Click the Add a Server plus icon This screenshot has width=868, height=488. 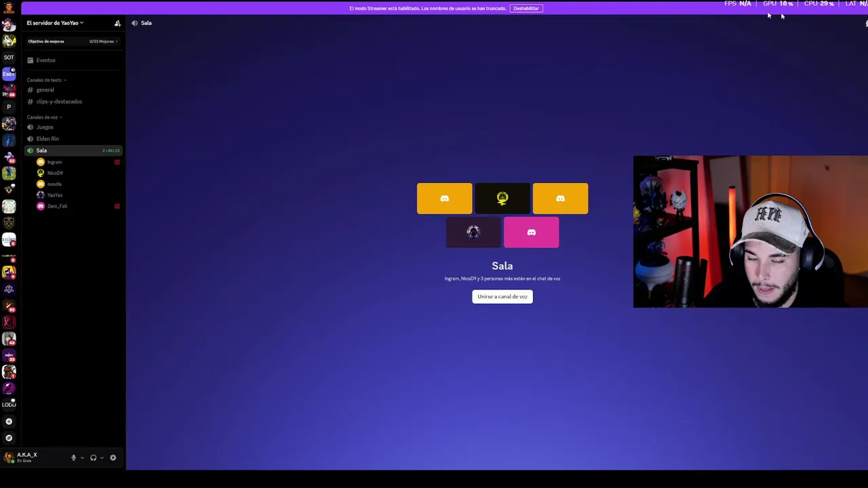pos(9,422)
